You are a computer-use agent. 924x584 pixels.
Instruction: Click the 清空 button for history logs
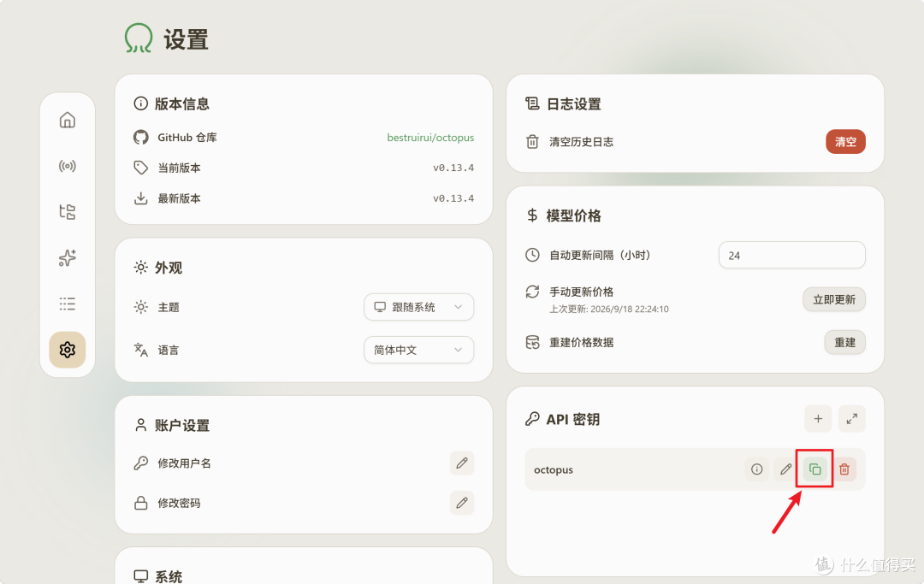pos(845,141)
